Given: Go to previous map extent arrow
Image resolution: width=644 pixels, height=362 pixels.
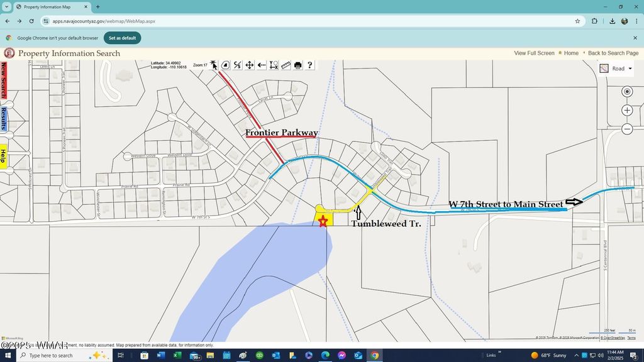Looking at the screenshot, I should tap(262, 65).
